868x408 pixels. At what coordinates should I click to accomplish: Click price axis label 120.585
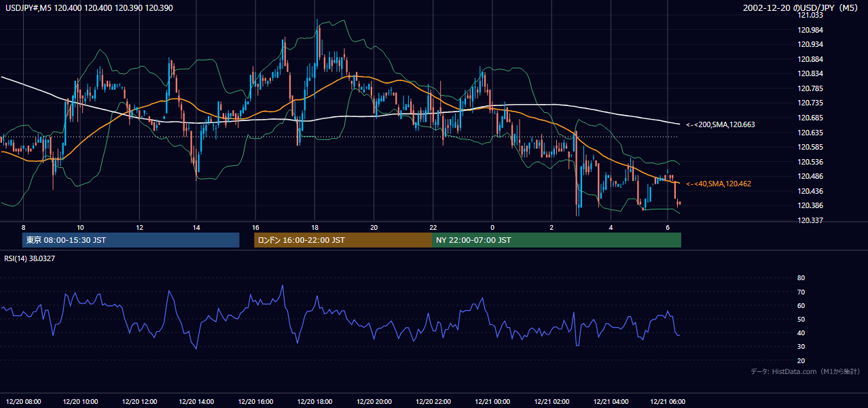(x=811, y=147)
